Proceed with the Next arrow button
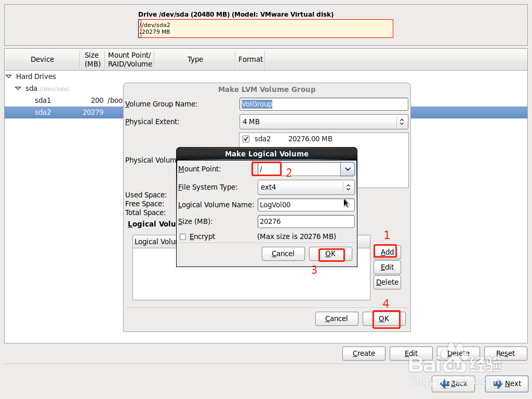Image resolution: width=532 pixels, height=399 pixels. click(x=507, y=384)
